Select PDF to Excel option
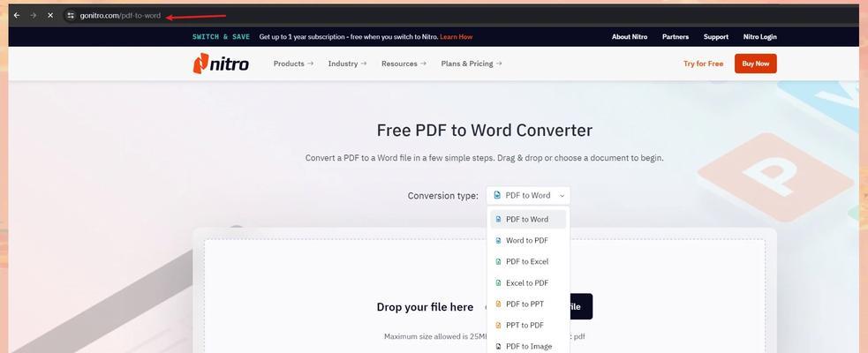The image size is (868, 353). tap(528, 261)
